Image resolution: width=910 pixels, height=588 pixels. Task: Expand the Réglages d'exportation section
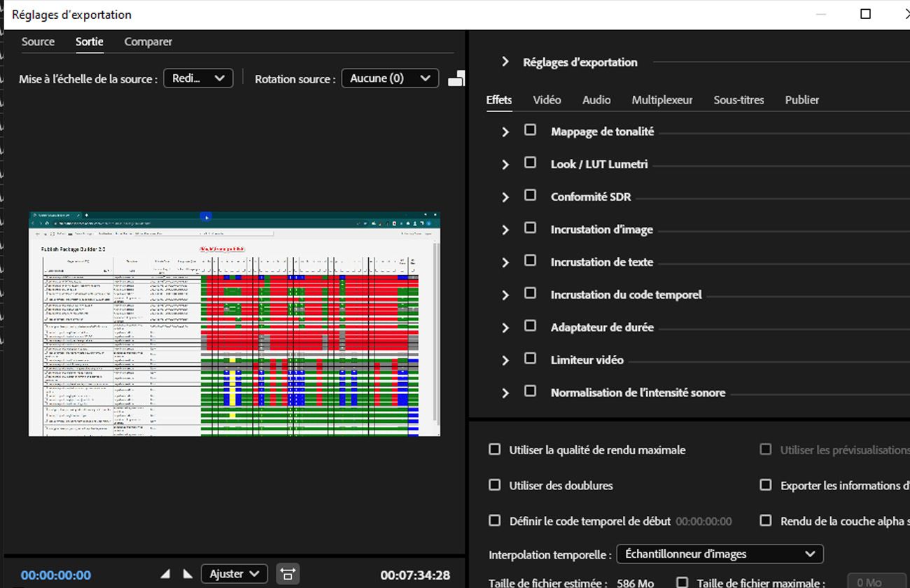click(505, 62)
